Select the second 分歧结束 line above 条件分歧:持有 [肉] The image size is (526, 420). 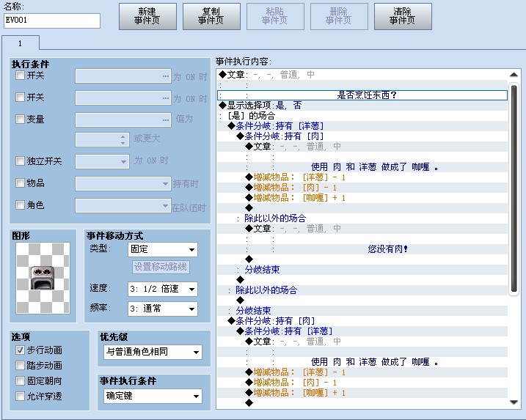pyautogui.click(x=362, y=310)
